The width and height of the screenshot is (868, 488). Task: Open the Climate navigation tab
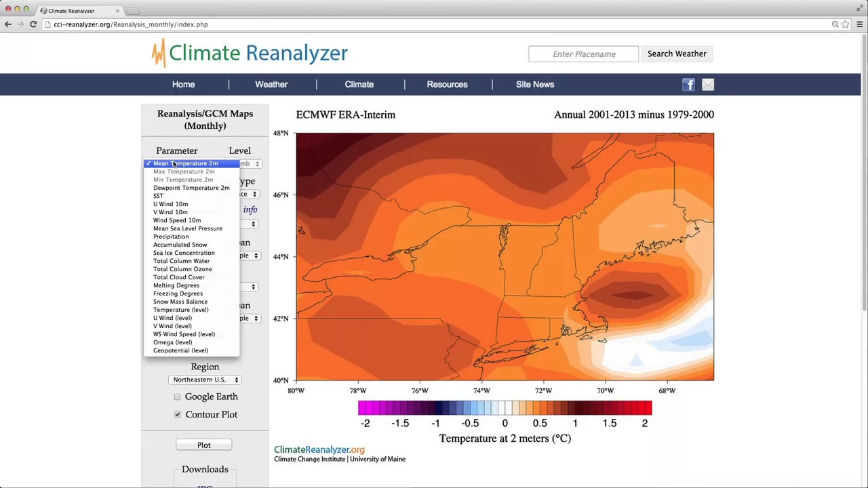click(x=359, y=85)
